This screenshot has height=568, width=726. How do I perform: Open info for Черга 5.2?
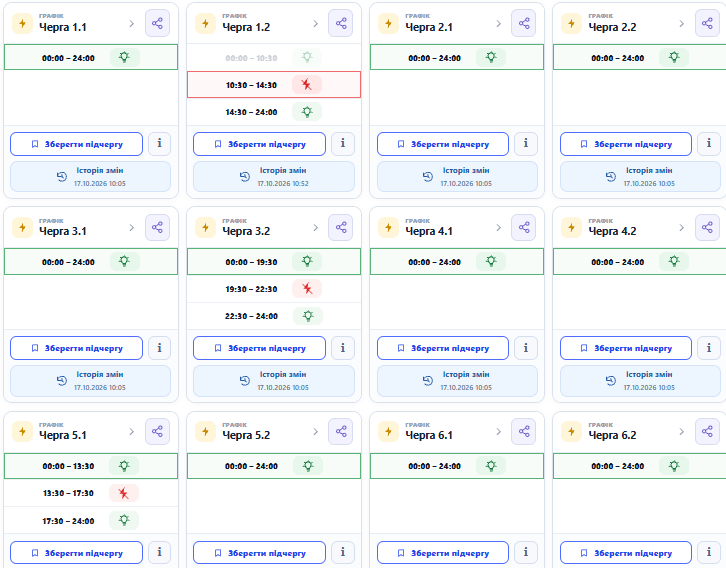point(343,552)
